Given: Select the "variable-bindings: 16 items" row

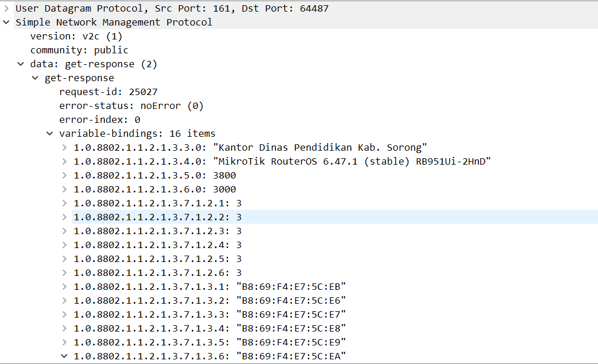Looking at the screenshot, I should coord(137,133).
